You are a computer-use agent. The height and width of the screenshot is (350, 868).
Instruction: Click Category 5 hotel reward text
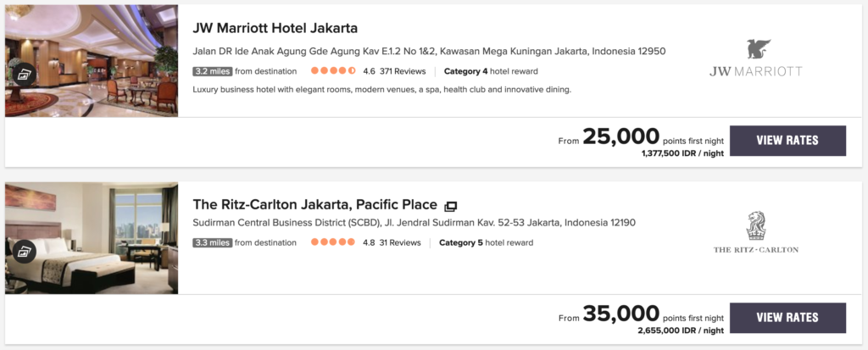(486, 242)
